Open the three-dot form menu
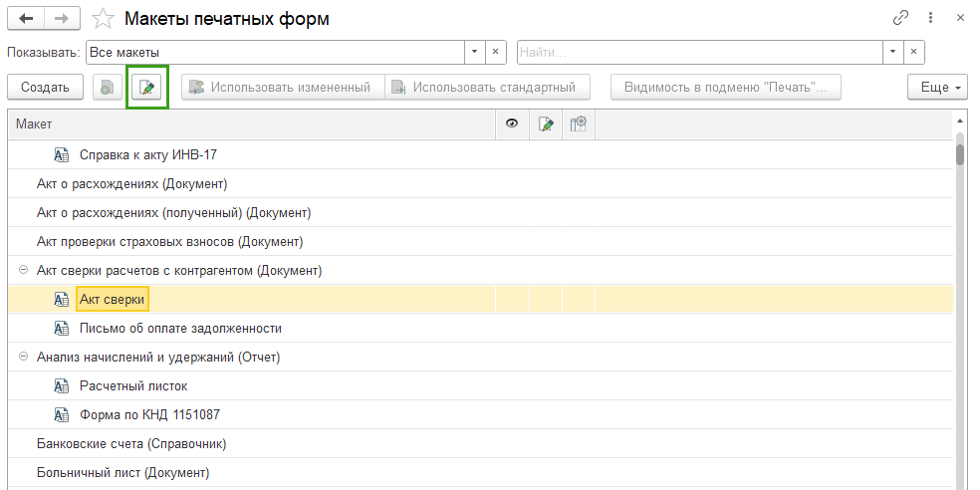Image resolution: width=980 pixels, height=490 pixels. 931,18
